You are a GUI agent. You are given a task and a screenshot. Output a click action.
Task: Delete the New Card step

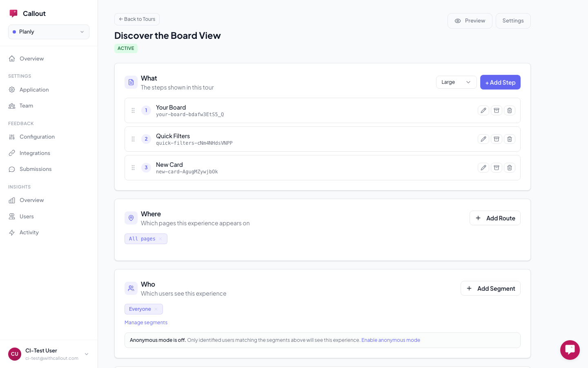pyautogui.click(x=509, y=168)
